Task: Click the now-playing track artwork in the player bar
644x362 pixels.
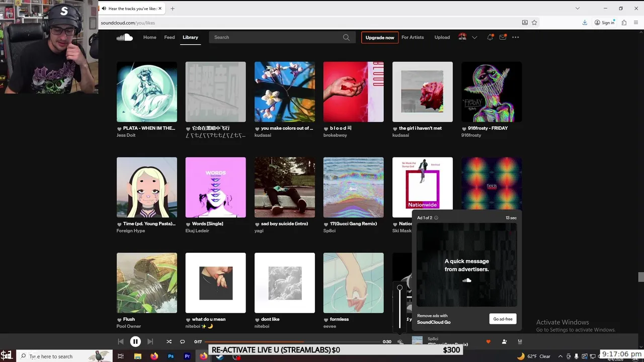Action: coord(417,341)
